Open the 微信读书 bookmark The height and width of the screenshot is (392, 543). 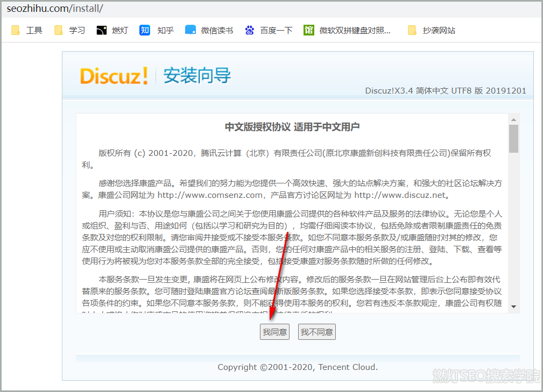pyautogui.click(x=209, y=31)
